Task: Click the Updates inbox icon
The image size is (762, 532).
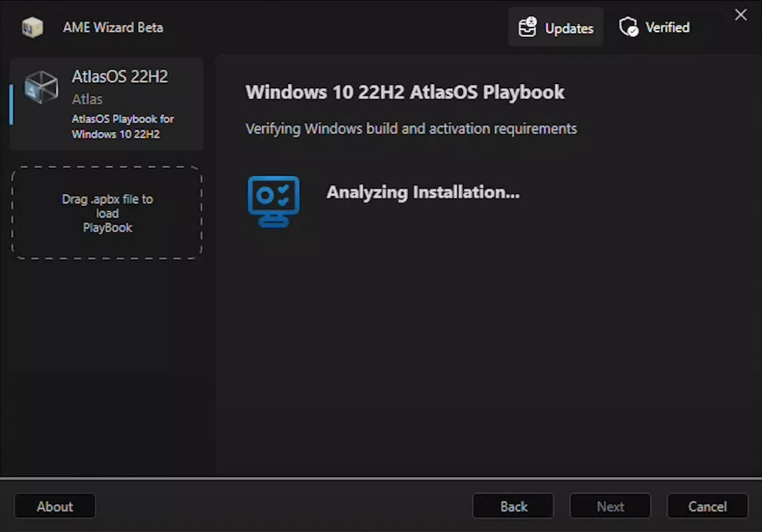Action: point(527,27)
